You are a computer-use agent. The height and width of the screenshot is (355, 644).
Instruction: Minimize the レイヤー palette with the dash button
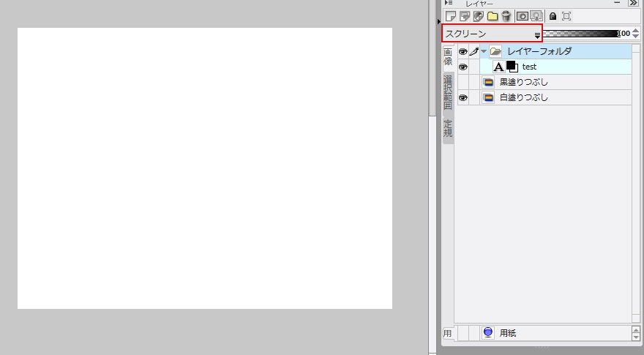[x=617, y=2]
